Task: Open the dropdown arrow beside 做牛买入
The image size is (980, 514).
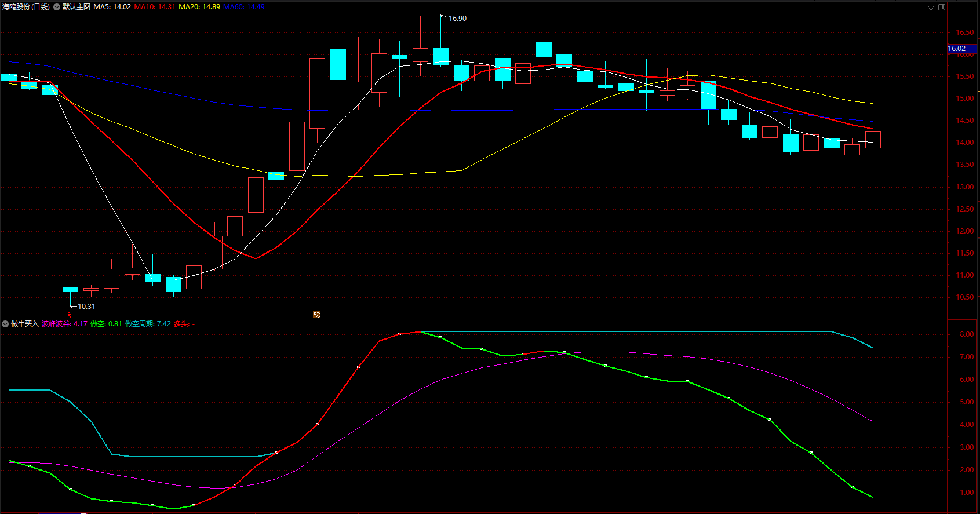Action: click(x=5, y=324)
